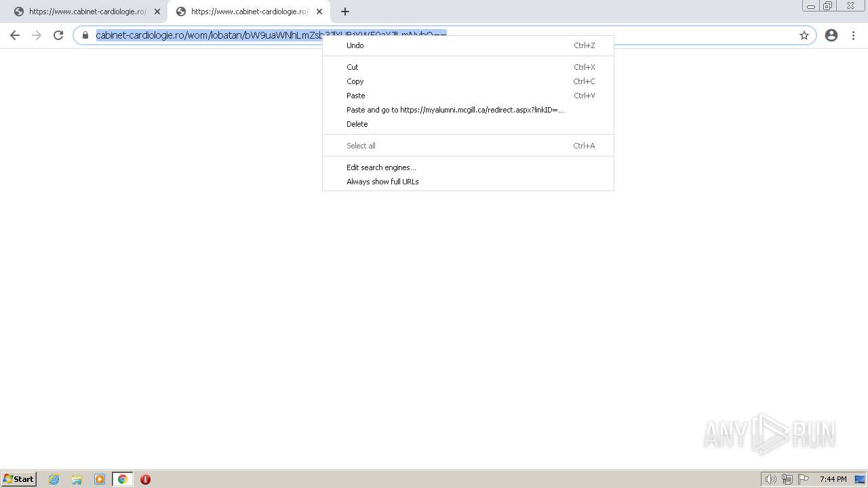The image size is (868, 488).
Task: Open Windows Explorer folder in taskbar
Action: [77, 479]
